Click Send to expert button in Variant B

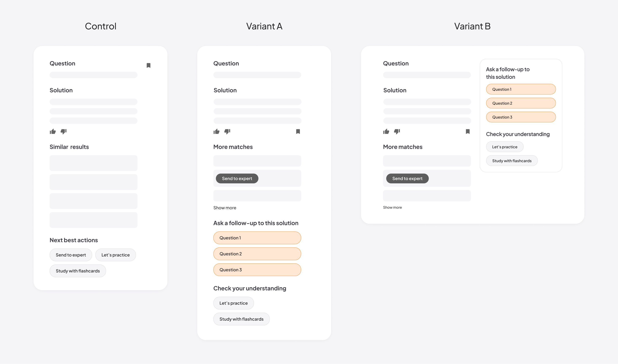(x=407, y=178)
